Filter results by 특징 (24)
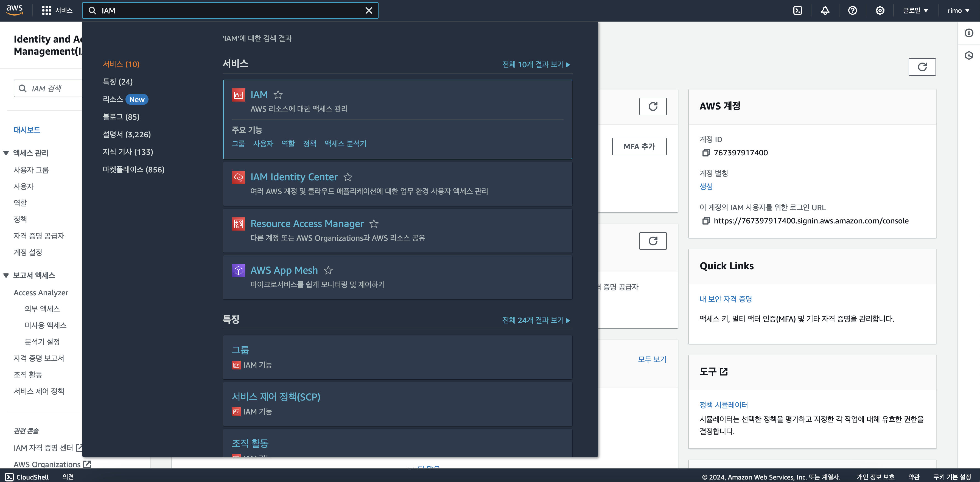 pyautogui.click(x=117, y=82)
